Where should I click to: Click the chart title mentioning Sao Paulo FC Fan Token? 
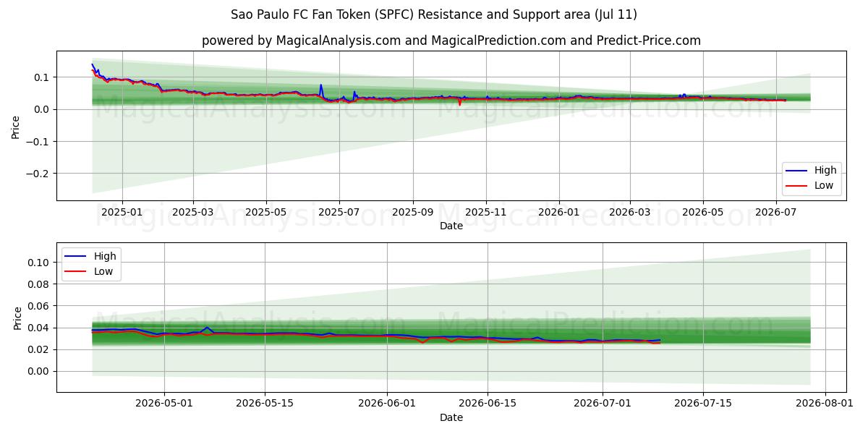[434, 14]
